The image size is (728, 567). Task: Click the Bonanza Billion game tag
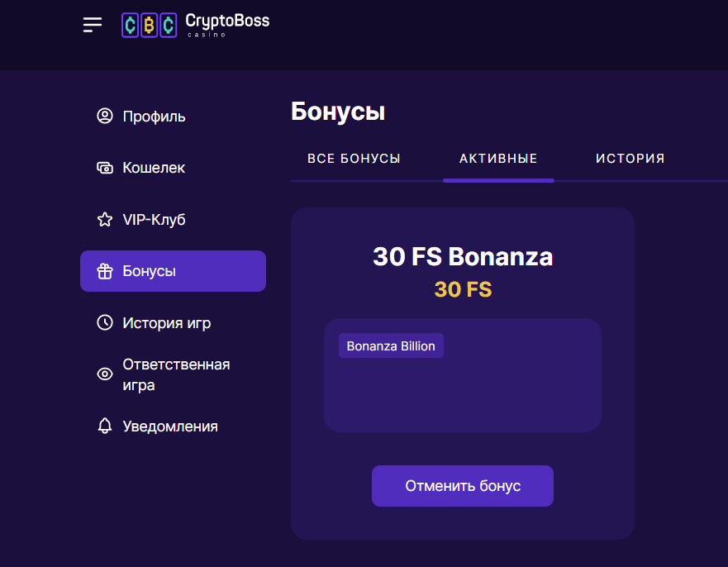pos(391,345)
